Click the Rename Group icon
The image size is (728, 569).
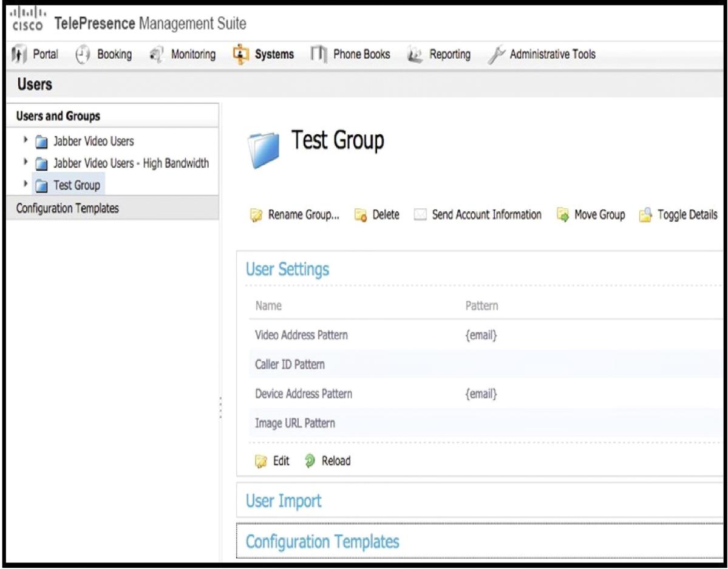[256, 216]
